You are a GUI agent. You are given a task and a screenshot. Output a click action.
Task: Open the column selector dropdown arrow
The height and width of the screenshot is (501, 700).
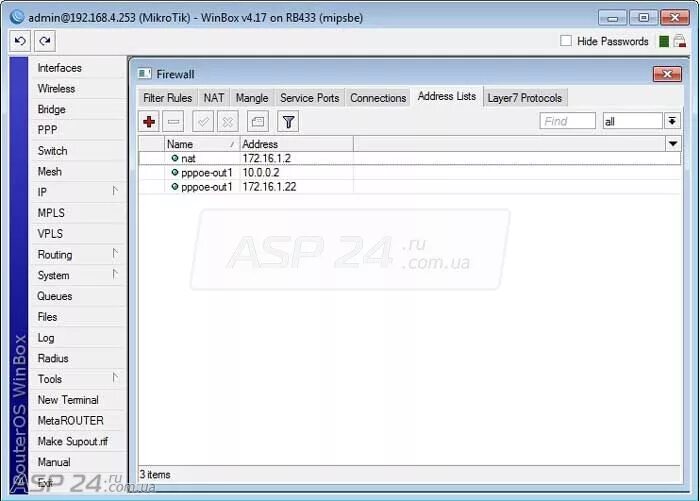click(673, 144)
